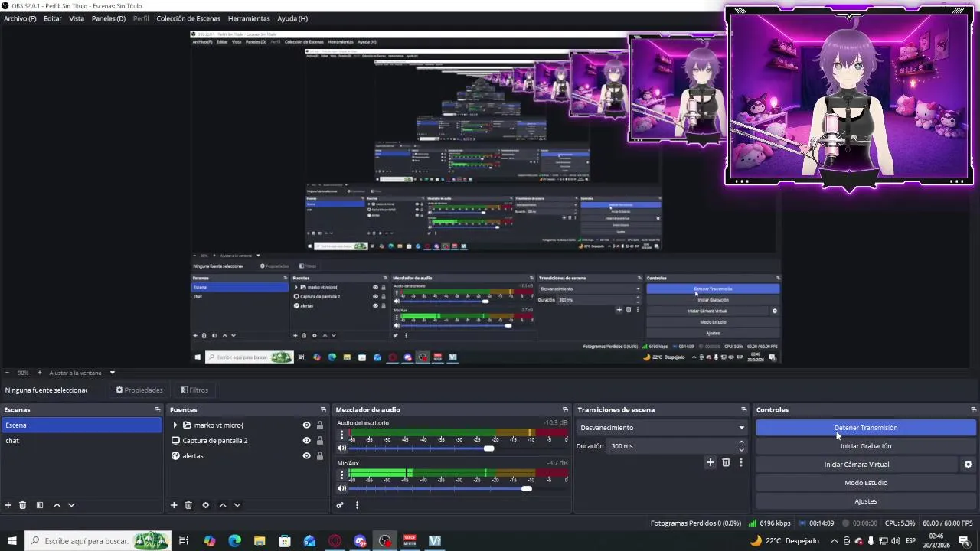Open Vista menu

pos(77,18)
